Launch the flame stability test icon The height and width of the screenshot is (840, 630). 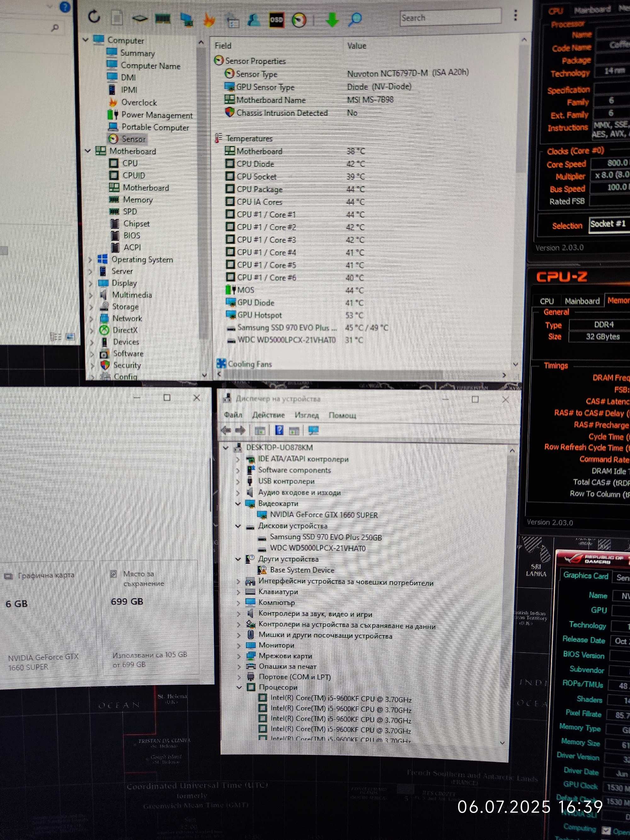click(209, 20)
